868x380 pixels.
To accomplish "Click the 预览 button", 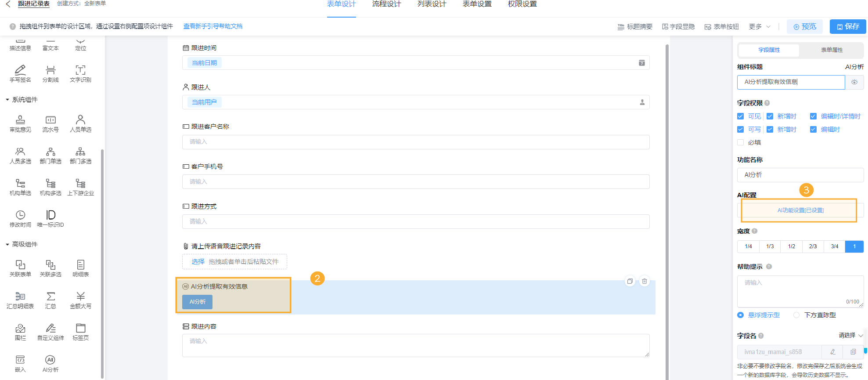I will pos(805,26).
